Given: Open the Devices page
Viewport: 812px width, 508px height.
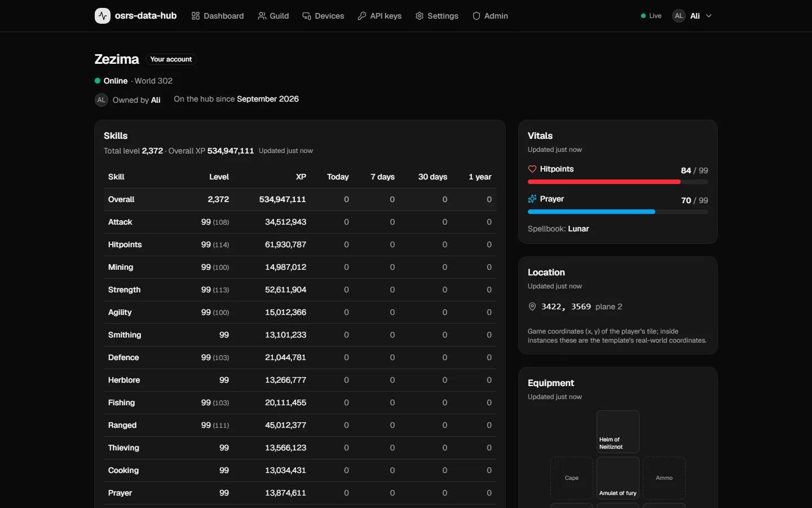Looking at the screenshot, I should click(323, 16).
